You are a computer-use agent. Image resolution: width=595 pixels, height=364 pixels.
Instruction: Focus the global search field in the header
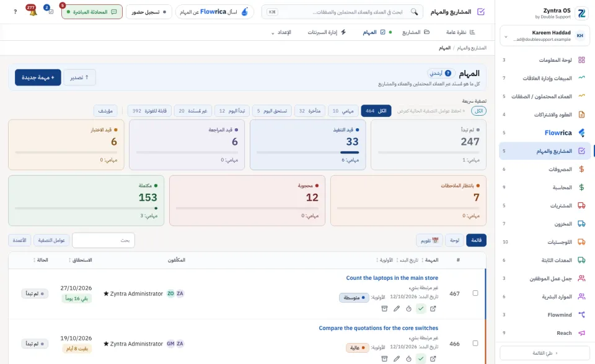342,12
